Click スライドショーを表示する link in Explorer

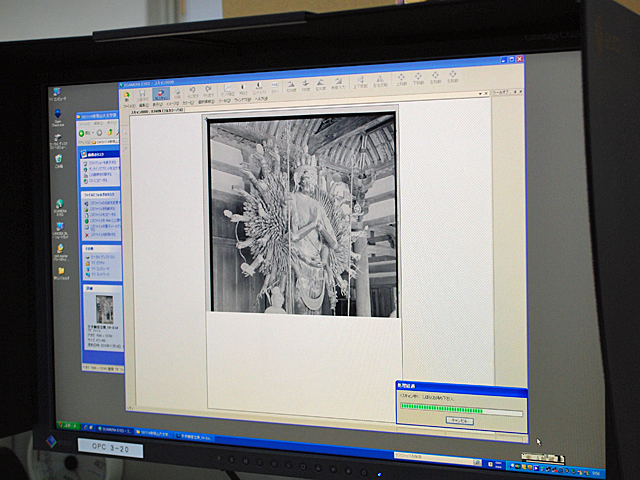[100, 162]
